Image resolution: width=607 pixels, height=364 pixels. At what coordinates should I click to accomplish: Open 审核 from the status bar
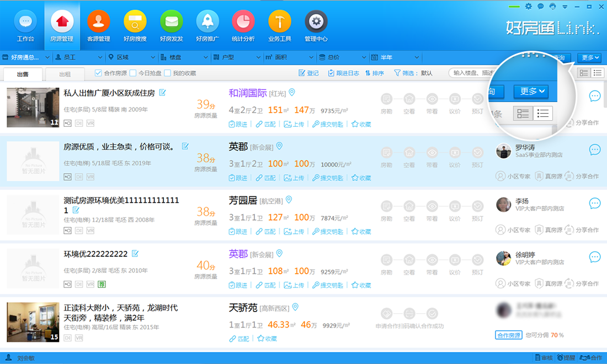point(544,358)
